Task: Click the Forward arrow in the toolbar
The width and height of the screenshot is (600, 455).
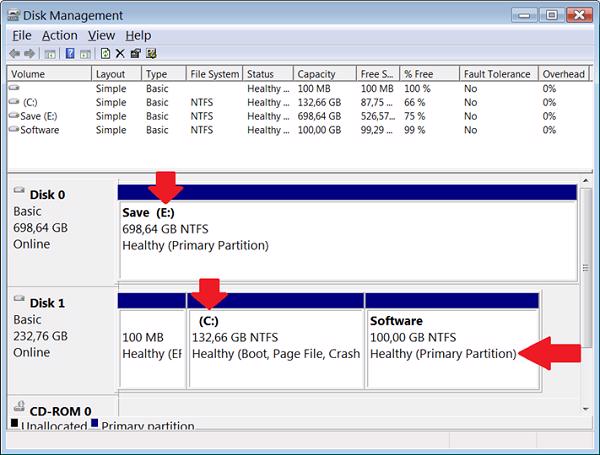Action: click(29, 53)
